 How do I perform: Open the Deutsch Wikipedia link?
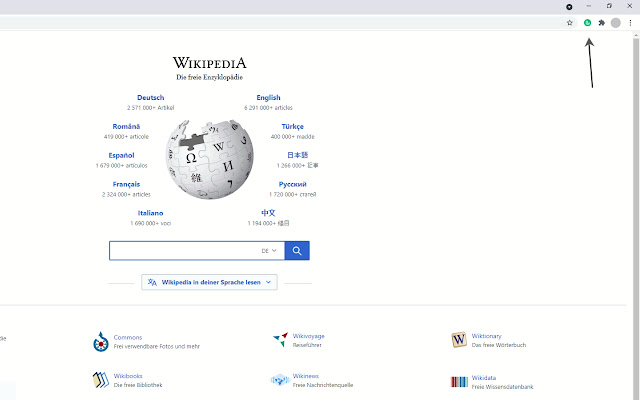151,98
